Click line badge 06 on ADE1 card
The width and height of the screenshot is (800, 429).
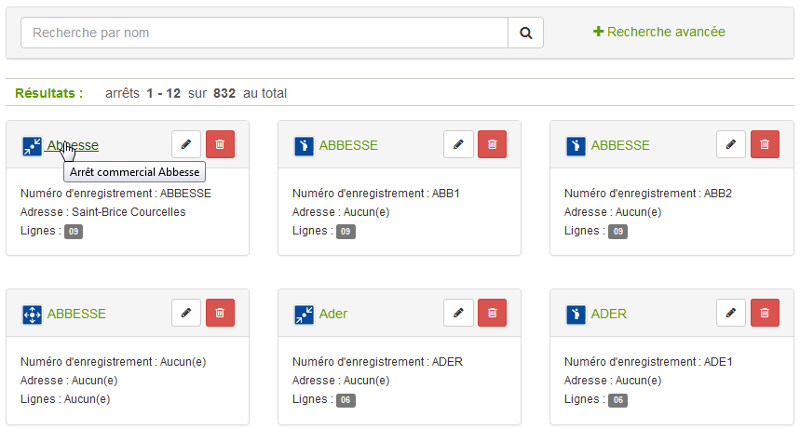coord(617,400)
